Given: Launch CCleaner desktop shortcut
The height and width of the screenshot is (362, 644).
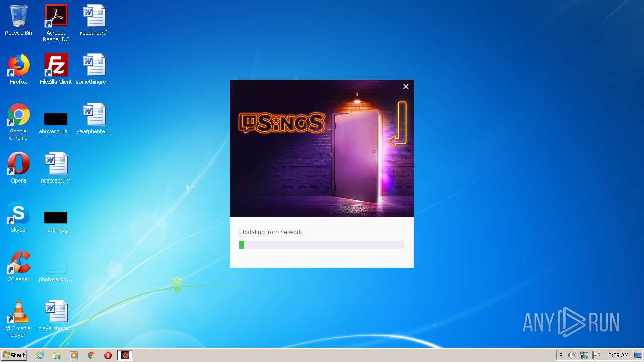Looking at the screenshot, I should [x=18, y=266].
